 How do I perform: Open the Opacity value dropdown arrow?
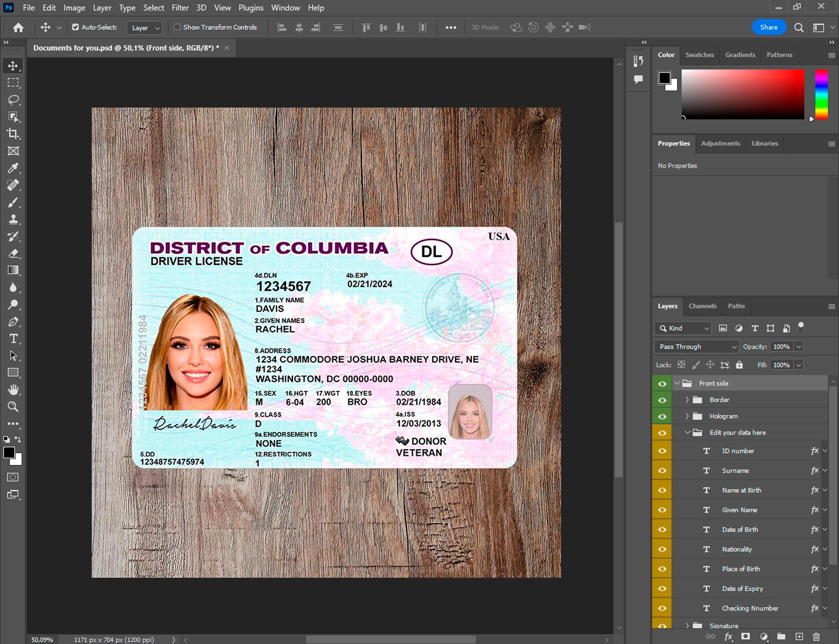pyautogui.click(x=799, y=346)
